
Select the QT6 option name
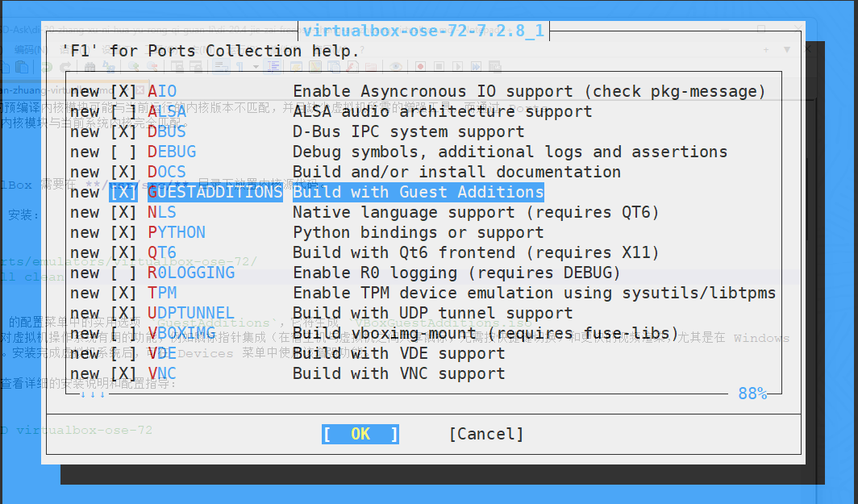click(162, 253)
